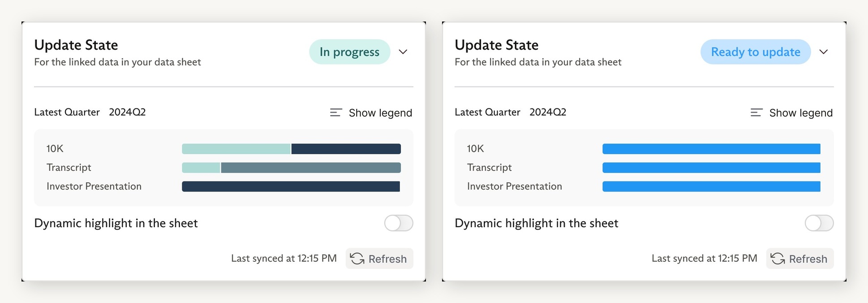Screen dimensions: 868x303
Task: Click the Ready to update status badge
Action: coord(756,52)
